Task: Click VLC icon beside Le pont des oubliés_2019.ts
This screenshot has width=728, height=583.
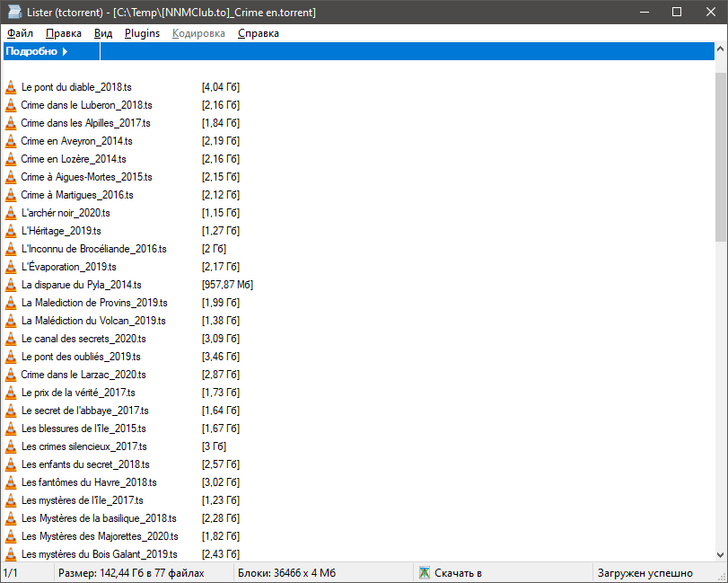Action: point(11,357)
